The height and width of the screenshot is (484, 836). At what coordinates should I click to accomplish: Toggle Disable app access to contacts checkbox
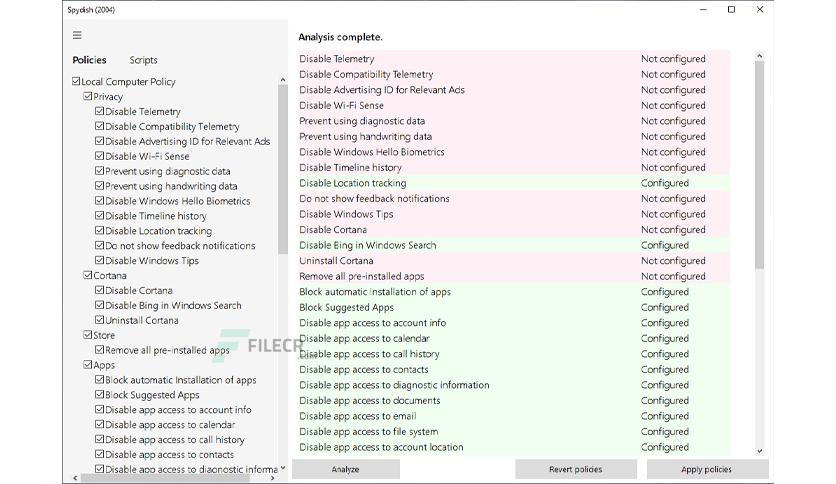tap(99, 454)
